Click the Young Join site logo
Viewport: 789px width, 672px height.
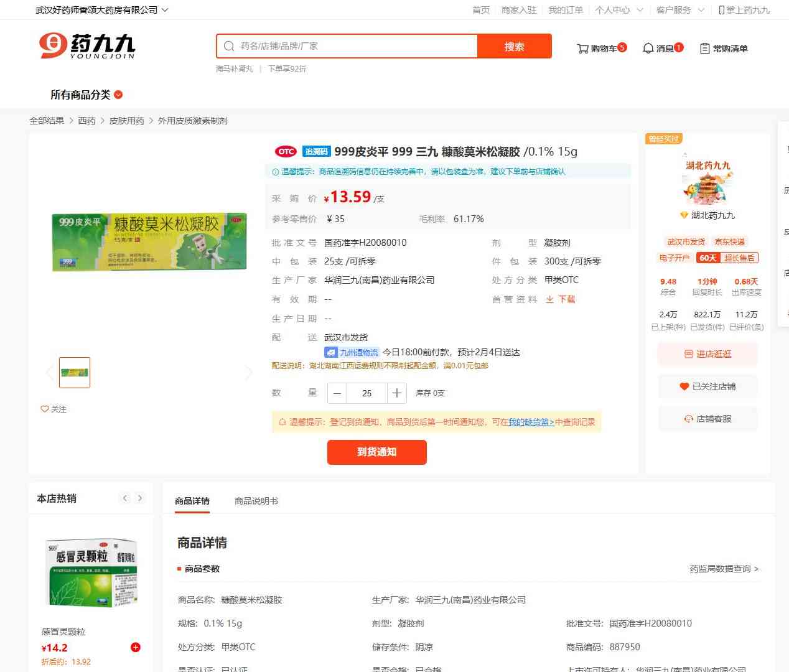click(87, 46)
